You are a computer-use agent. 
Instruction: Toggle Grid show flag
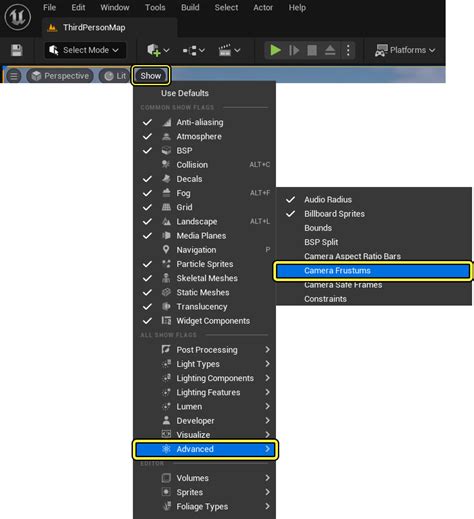pyautogui.click(x=204, y=207)
